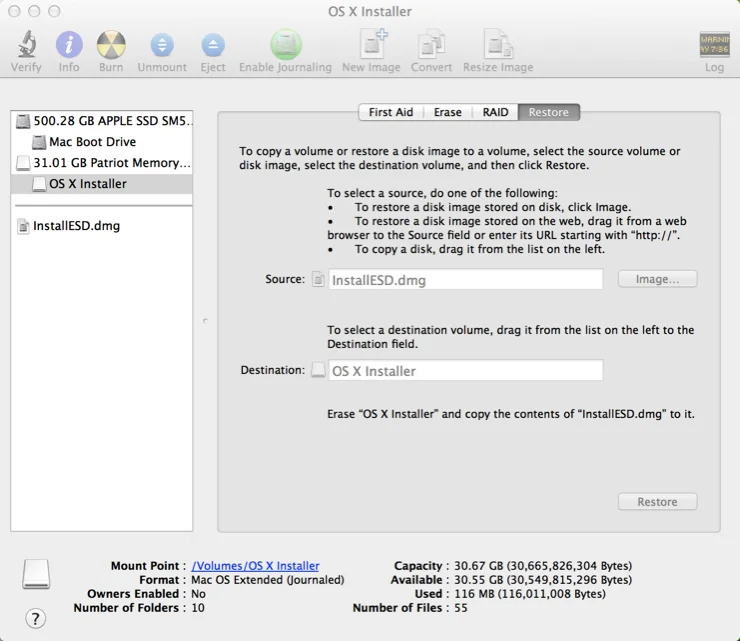This screenshot has height=641, width=740.
Task: Click the Resize Image icon
Action: (498, 44)
